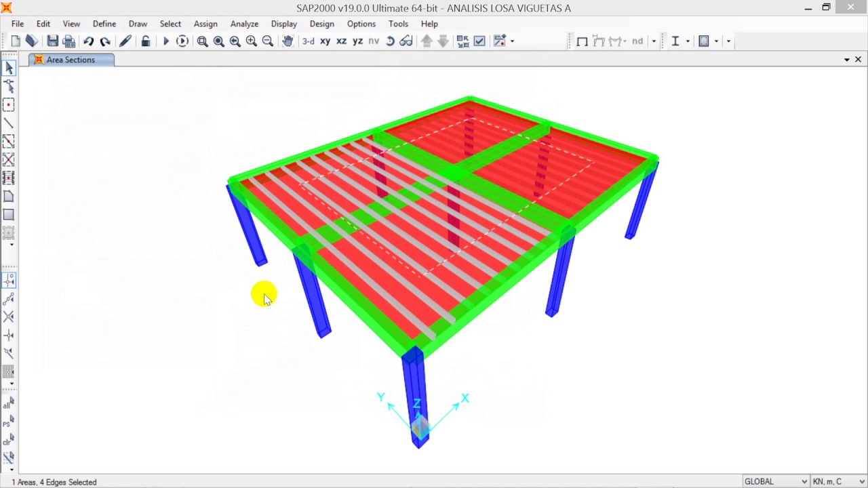Save the model with the floppy disk icon

click(52, 41)
